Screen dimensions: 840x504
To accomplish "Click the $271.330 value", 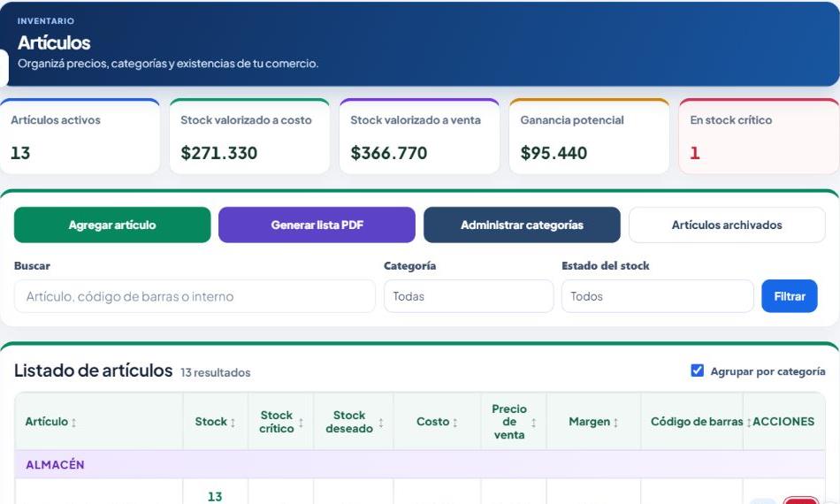I will 219,153.
